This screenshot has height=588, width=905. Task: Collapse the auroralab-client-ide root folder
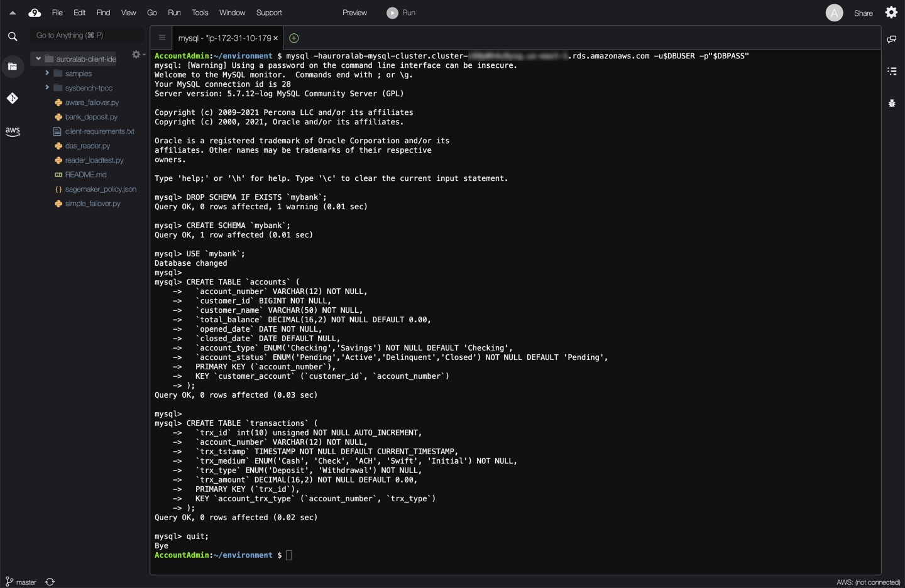coord(38,58)
